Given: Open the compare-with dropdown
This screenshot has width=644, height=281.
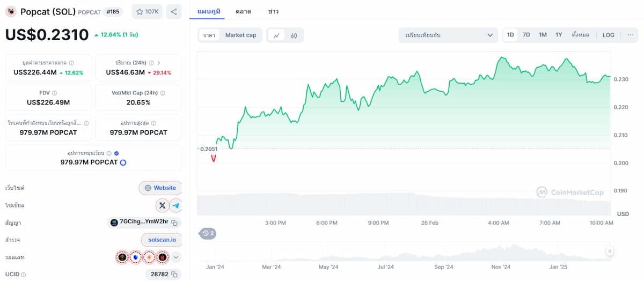Looking at the screenshot, I should tap(448, 35).
